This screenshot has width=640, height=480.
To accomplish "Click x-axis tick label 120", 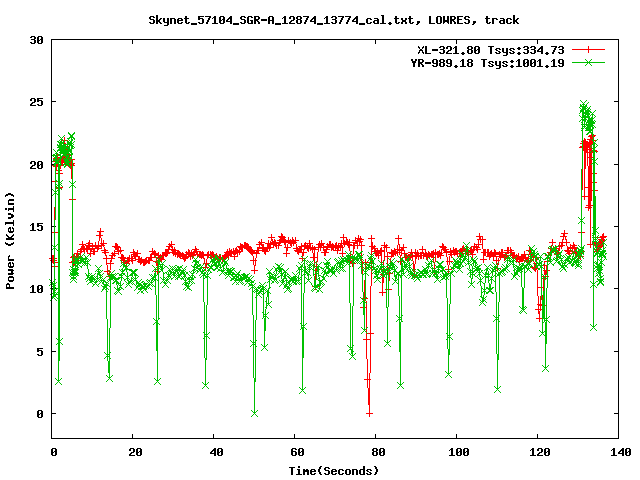I will (x=540, y=452).
